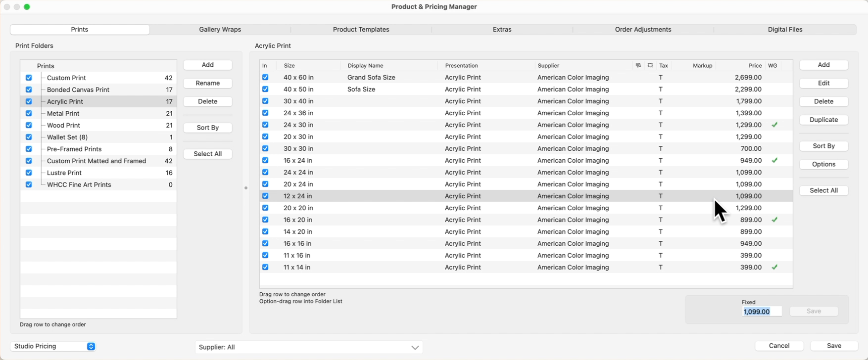Click the panel divider dot between folder and product lists
The height and width of the screenshot is (360, 868).
point(246,188)
